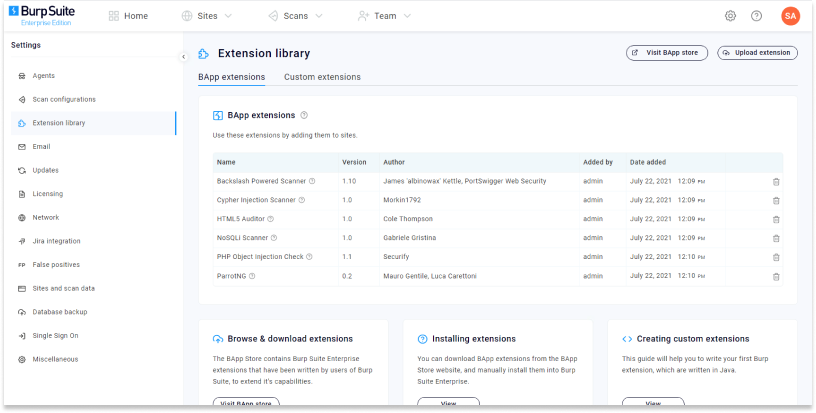Screen dimensions: 816x413
Task: Open Sites and scan data settings
Action: click(x=94, y=289)
